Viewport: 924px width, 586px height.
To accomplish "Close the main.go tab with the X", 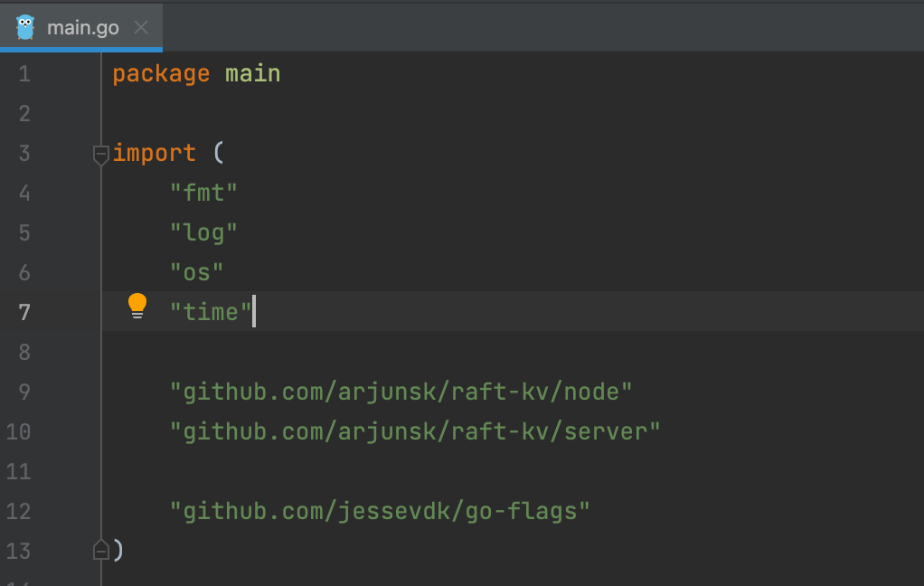I will click(x=140, y=27).
